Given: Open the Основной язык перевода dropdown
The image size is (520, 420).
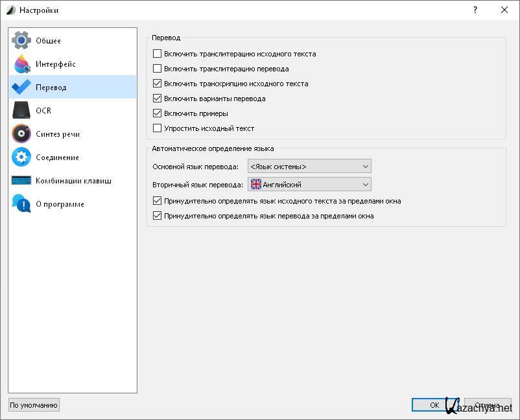Looking at the screenshot, I should 309,167.
